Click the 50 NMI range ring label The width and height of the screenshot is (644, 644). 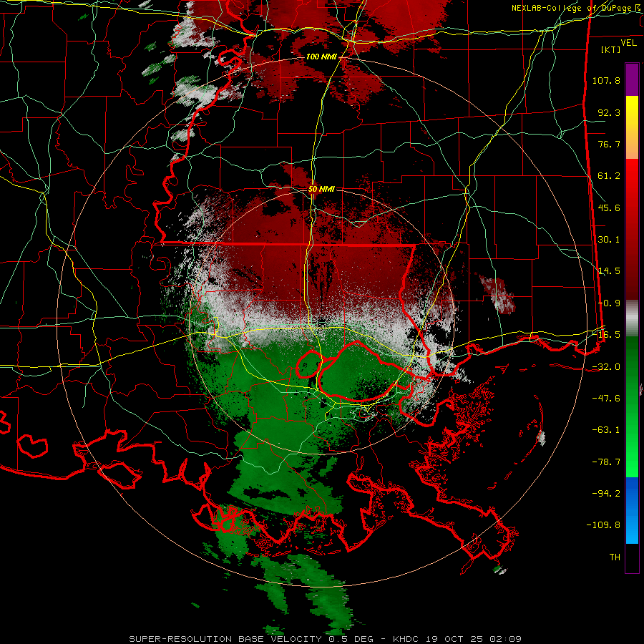coord(321,189)
